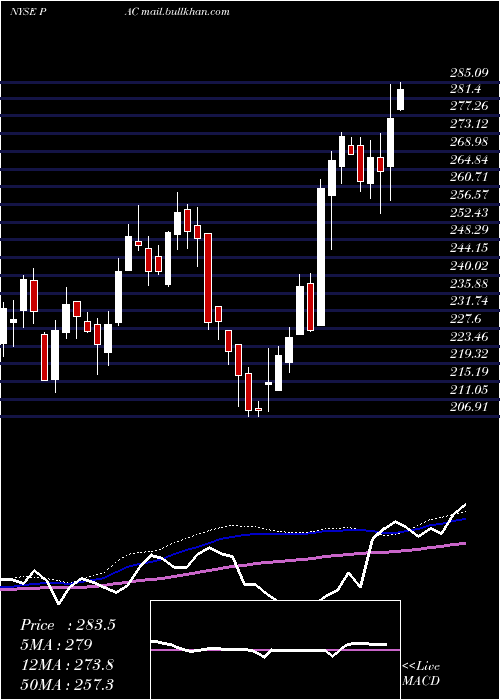Click the 281.4 price axis label
Image resolution: width=500 pixels, height=700 pixels.
click(x=465, y=89)
